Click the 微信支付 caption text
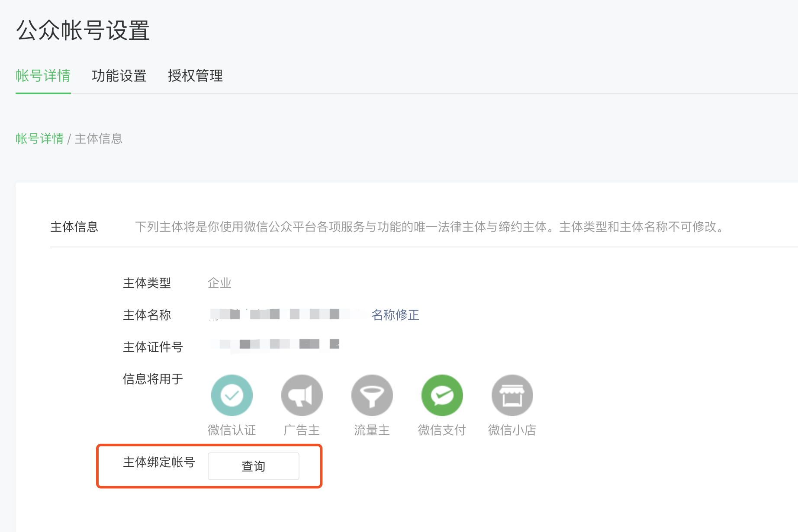This screenshot has height=532, width=798. (x=442, y=430)
